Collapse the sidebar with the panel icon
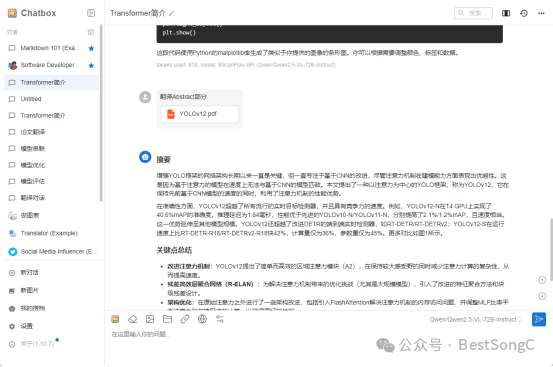553x367 pixels. click(91, 13)
